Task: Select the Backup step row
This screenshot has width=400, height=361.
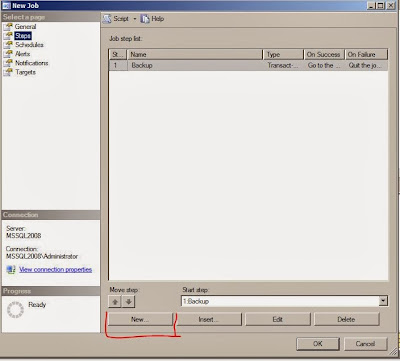Action: tap(248, 65)
